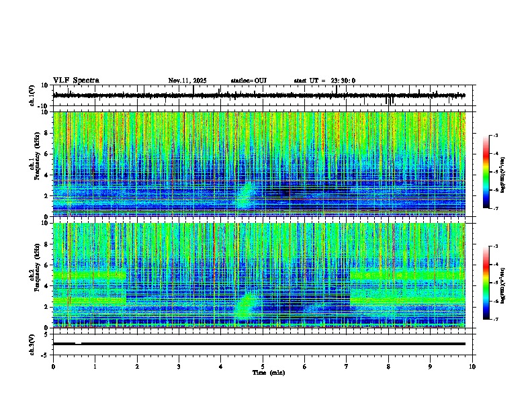
Task: Click the "station=OUI" header label
Action: [249, 81]
